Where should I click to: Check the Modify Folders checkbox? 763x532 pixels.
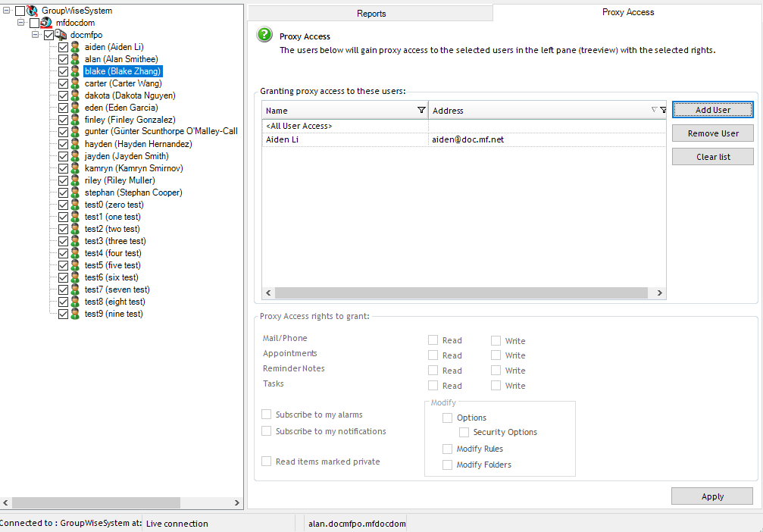point(447,465)
